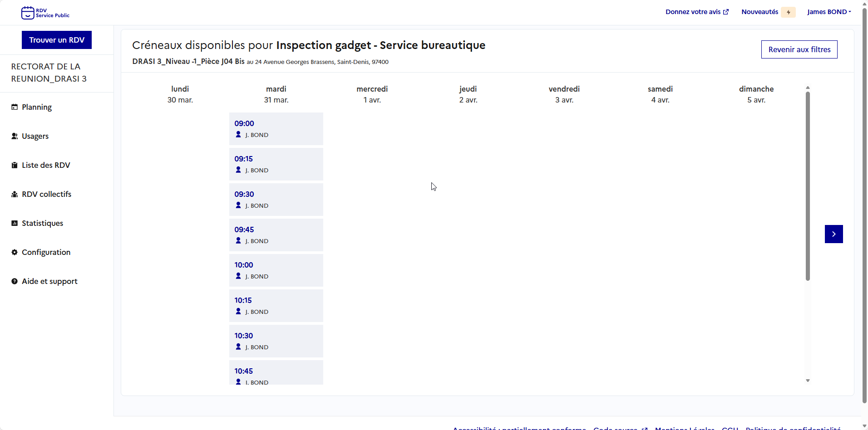Open Nouveautés menu item
Screen dimensions: 868x430
click(760, 12)
